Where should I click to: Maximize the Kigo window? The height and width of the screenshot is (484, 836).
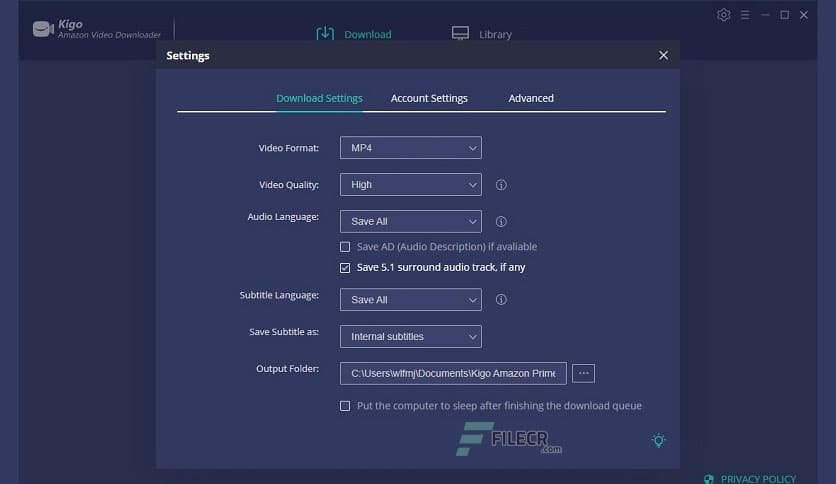[784, 15]
